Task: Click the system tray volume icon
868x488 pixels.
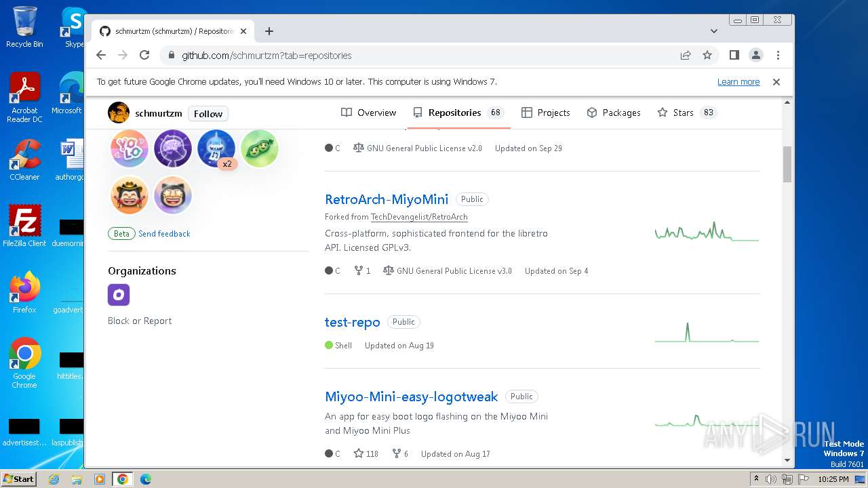Action: [x=771, y=479]
